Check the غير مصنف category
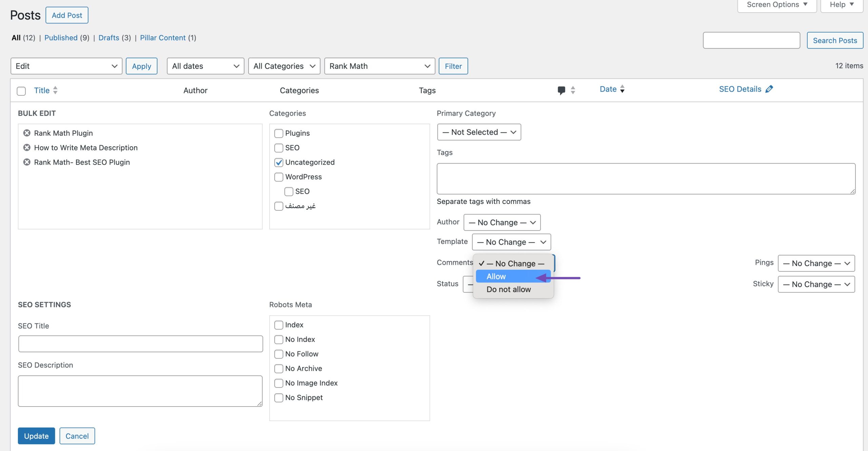The width and height of the screenshot is (868, 451). [x=279, y=206]
